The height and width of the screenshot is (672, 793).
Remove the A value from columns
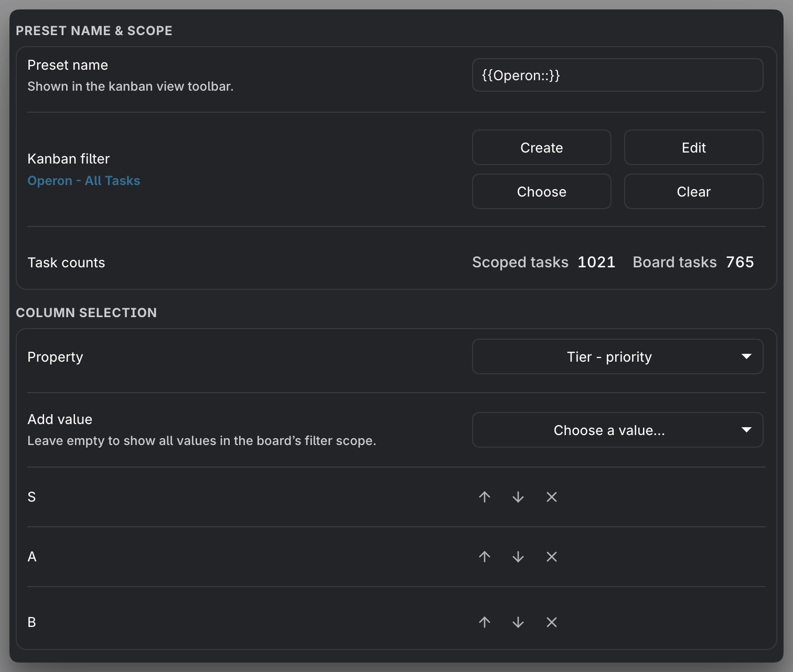point(552,557)
